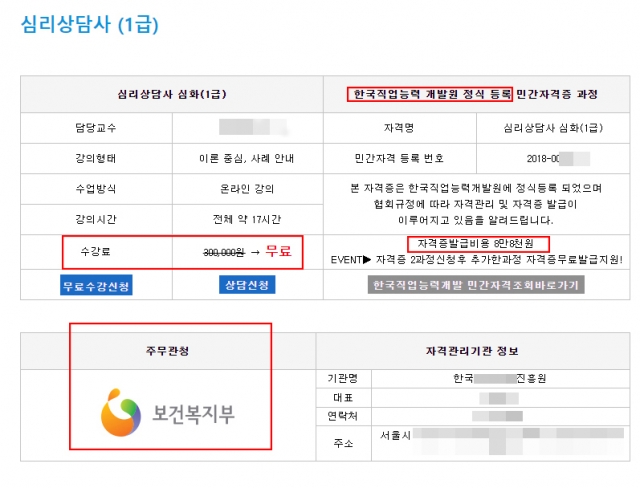The height and width of the screenshot is (488, 640).
Task: Click the 보건복지부 logo image
Action: point(168,413)
